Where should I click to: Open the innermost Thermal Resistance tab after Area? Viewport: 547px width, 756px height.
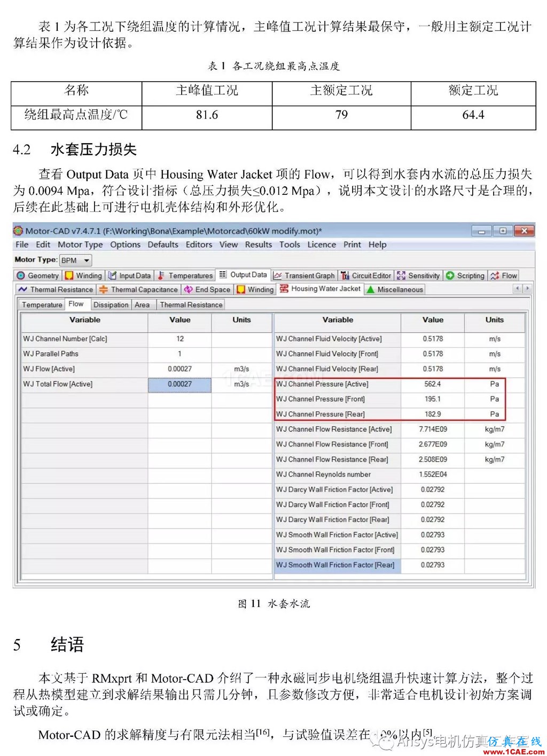pyautogui.click(x=191, y=305)
